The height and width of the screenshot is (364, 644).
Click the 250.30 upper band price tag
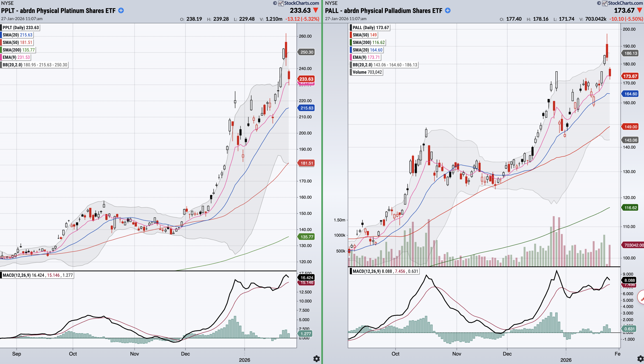pos(307,52)
